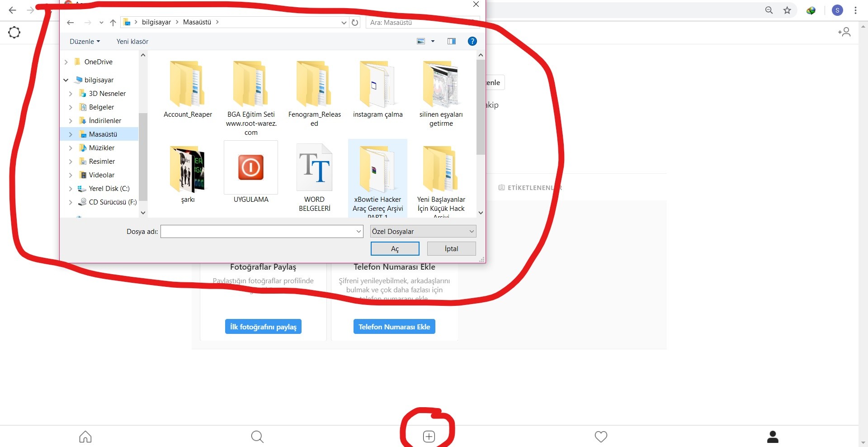This screenshot has width=868, height=447.
Task: Click the İptal button
Action: pos(452,249)
